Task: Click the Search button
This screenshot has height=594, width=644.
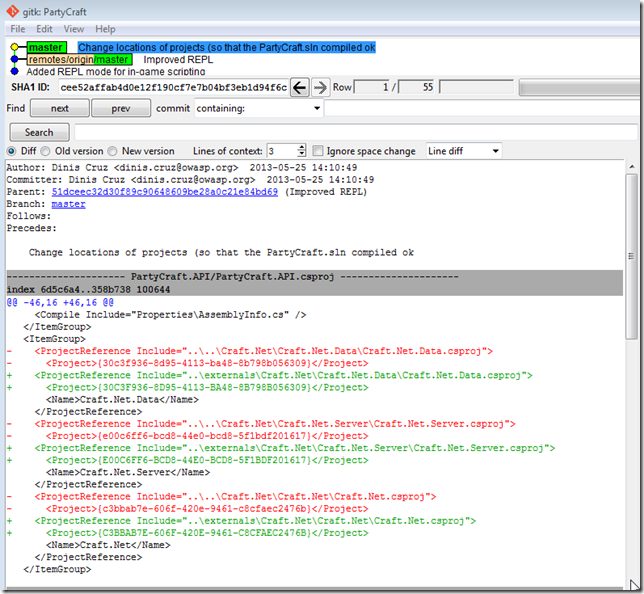Action: click(x=38, y=132)
